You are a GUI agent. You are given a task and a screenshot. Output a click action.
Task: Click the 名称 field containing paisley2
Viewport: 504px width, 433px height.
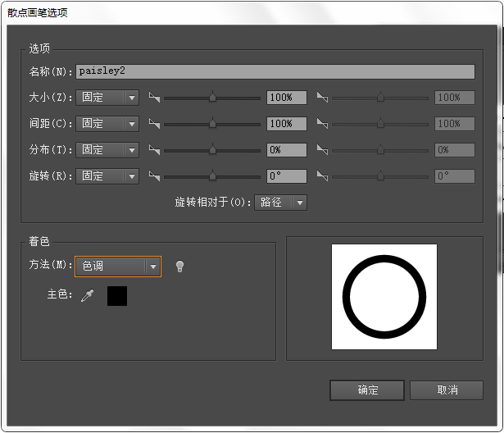(x=275, y=71)
